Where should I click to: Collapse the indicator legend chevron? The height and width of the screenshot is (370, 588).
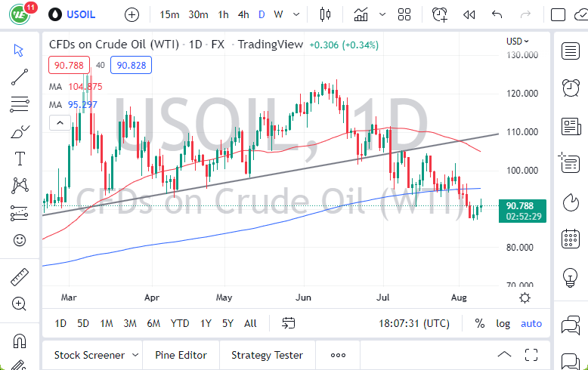point(57,122)
